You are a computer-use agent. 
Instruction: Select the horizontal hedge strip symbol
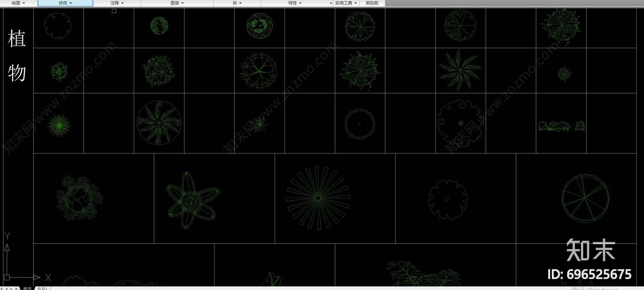click(561, 126)
